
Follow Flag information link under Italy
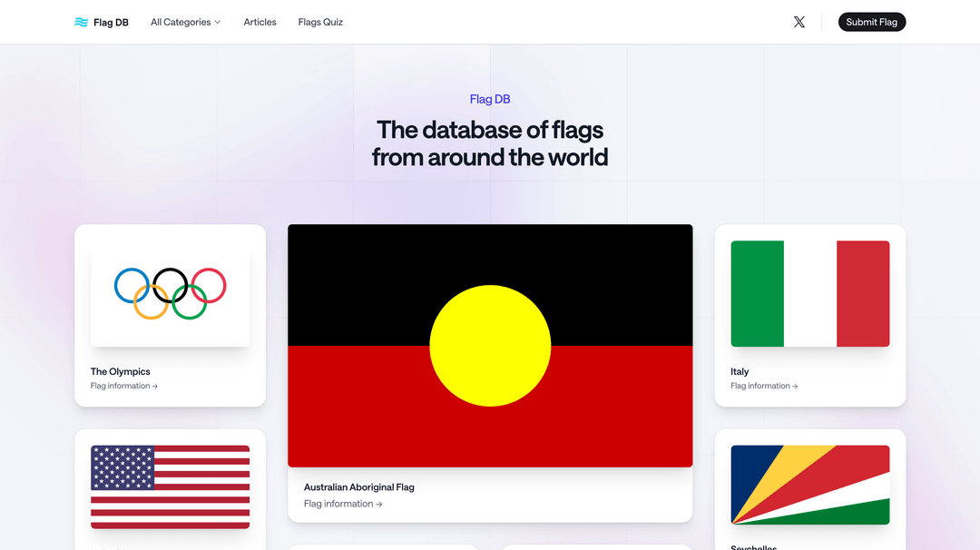[x=764, y=387]
